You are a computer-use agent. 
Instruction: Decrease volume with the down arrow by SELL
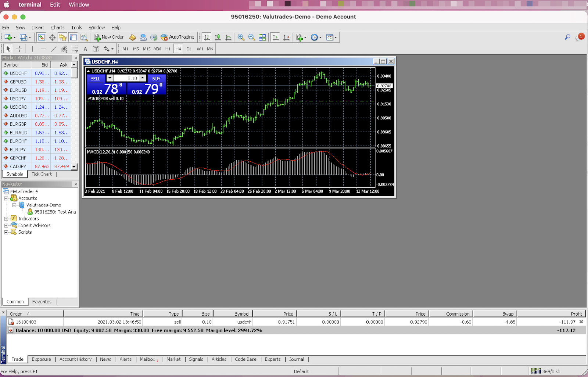110,78
